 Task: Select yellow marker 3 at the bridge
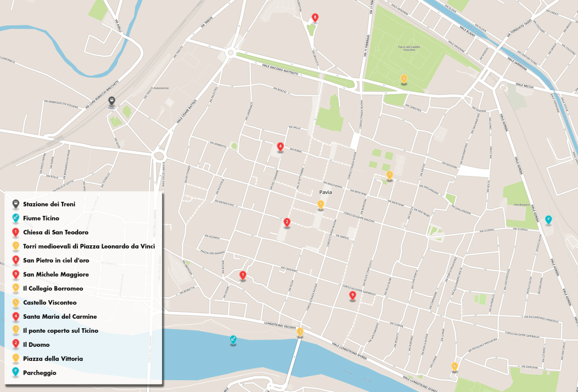coord(300,332)
